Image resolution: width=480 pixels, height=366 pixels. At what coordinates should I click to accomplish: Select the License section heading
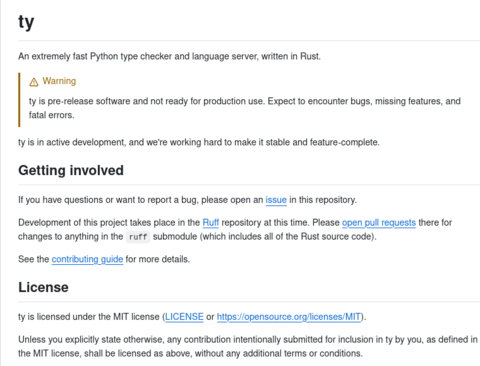(x=43, y=287)
